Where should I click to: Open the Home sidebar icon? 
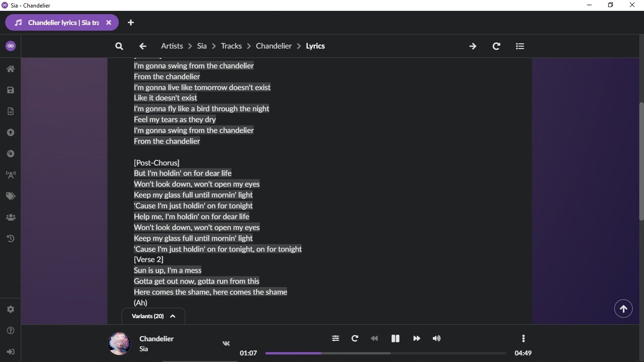point(10,69)
